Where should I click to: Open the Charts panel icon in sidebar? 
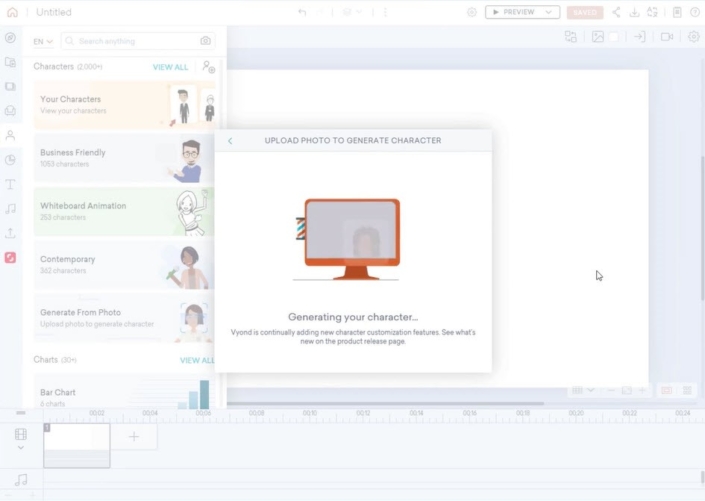click(x=10, y=160)
